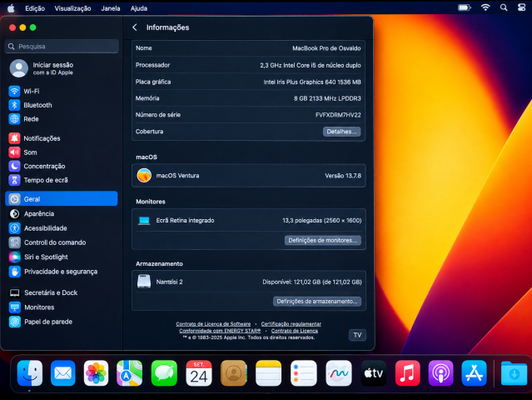Image resolution: width=532 pixels, height=400 pixels.
Task: Open Downloads folder in the Dock
Action: [x=514, y=373]
